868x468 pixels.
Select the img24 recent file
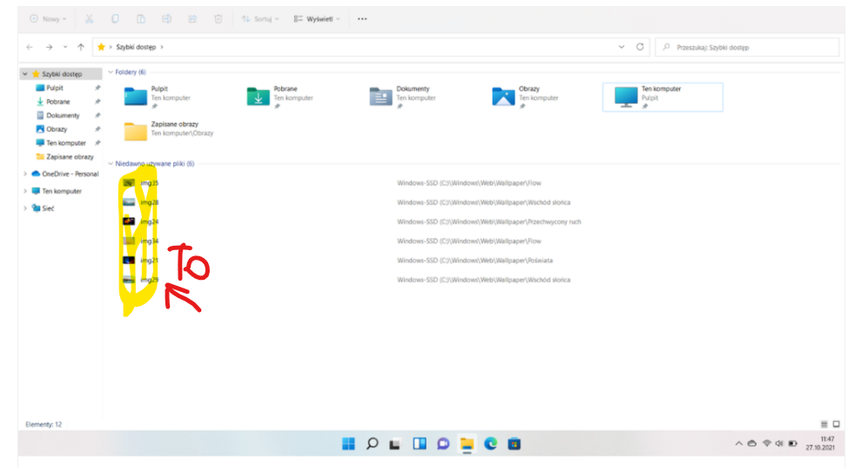coord(149,221)
